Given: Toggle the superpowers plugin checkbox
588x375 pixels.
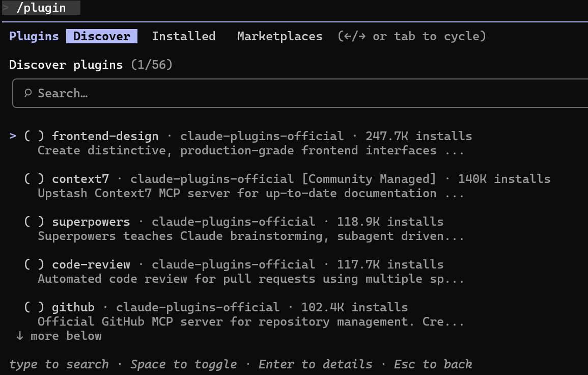Looking at the screenshot, I should point(34,222).
